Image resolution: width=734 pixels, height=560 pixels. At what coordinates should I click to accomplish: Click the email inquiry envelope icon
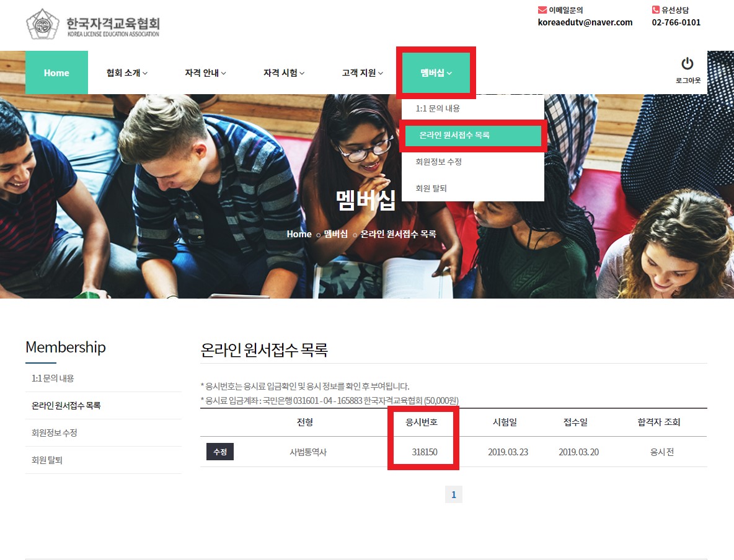542,10
